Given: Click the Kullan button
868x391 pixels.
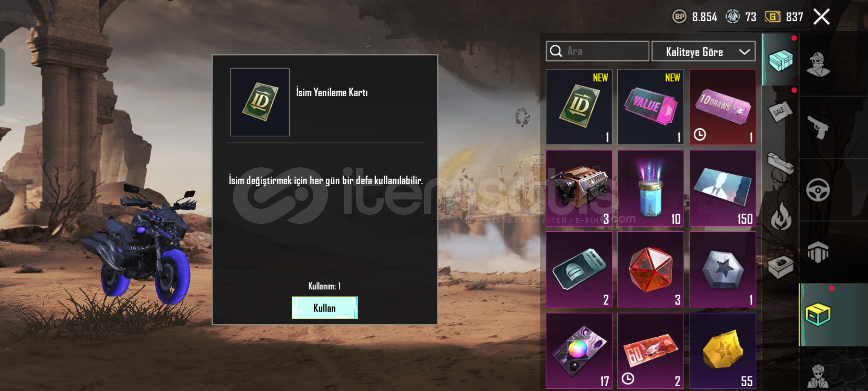Looking at the screenshot, I should (325, 308).
